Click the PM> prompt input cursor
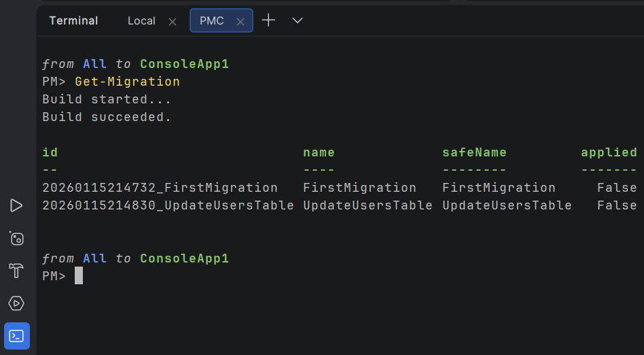Viewport: 644px width, 355px height. pos(78,275)
